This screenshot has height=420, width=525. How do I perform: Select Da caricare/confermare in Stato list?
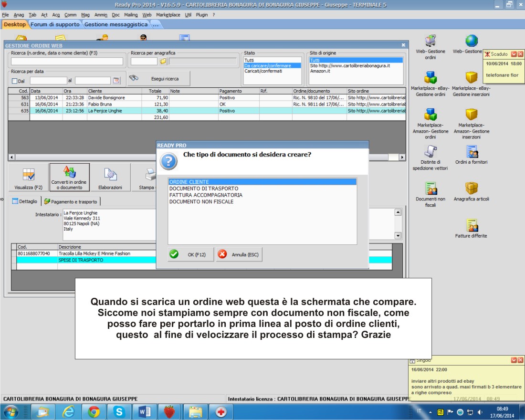point(272,66)
